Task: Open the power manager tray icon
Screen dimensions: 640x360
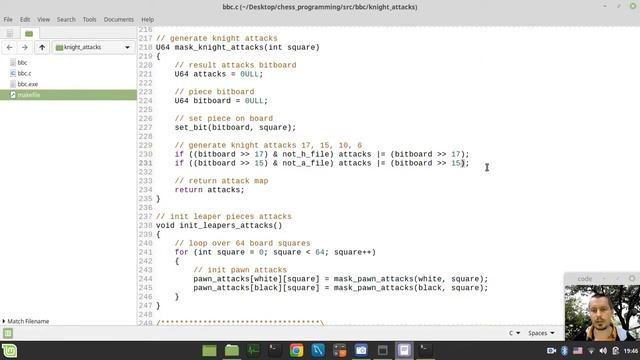Action: point(616,351)
